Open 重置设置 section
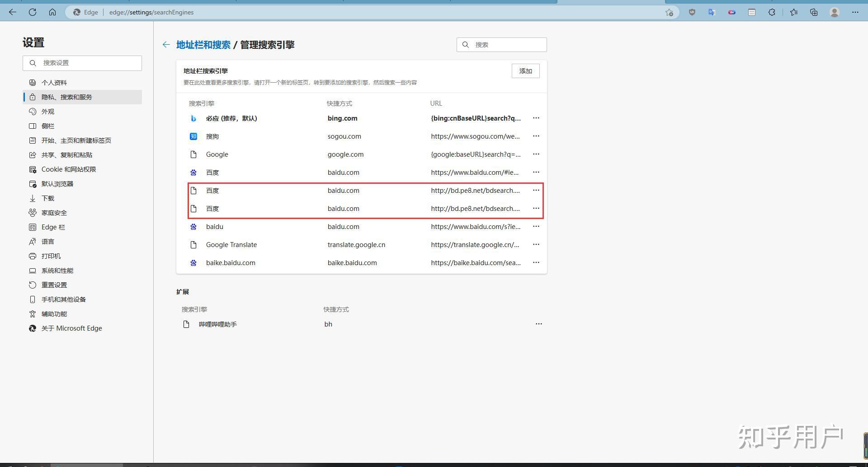The height and width of the screenshot is (467, 868). pos(82,285)
